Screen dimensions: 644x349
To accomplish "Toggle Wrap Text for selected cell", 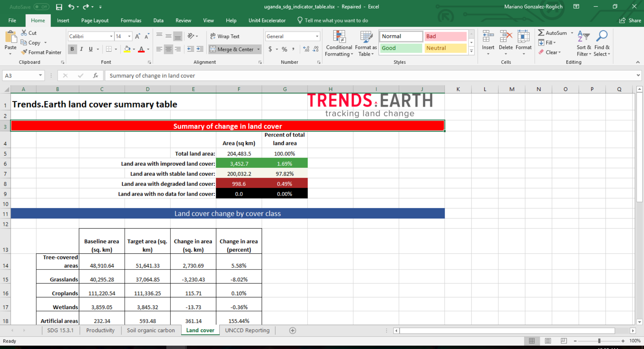I will coord(225,36).
